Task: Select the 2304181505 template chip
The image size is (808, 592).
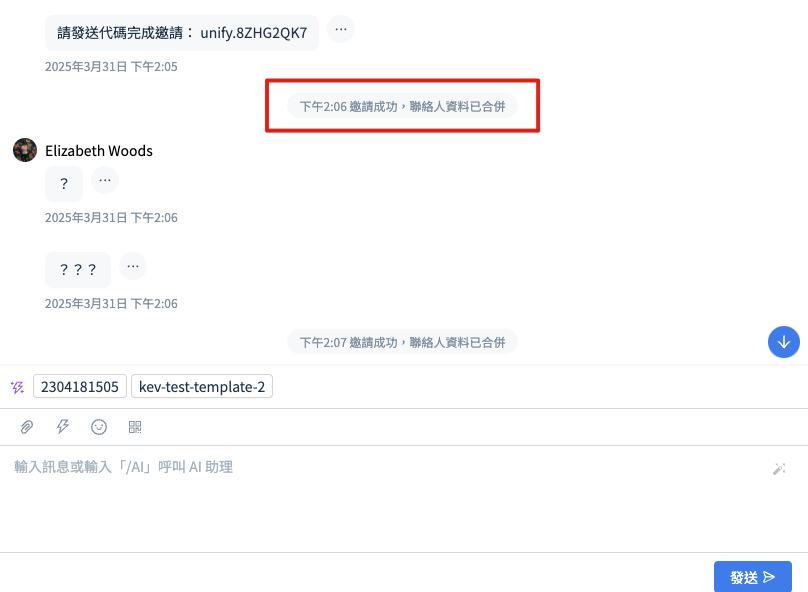Action: [80, 386]
